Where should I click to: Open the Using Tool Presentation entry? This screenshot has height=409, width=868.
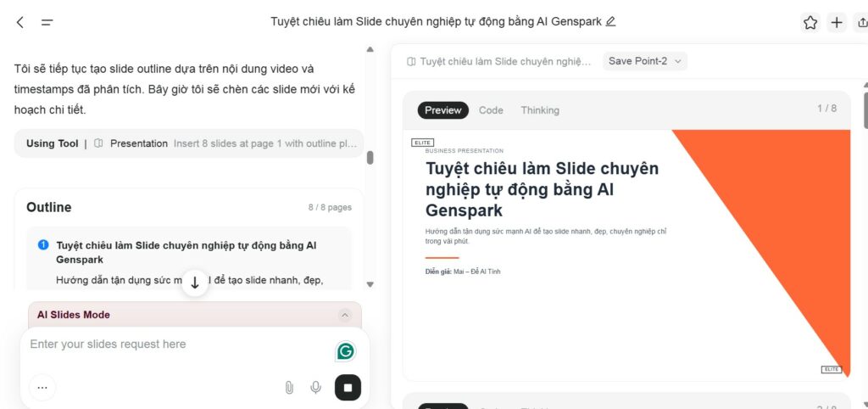(x=189, y=143)
